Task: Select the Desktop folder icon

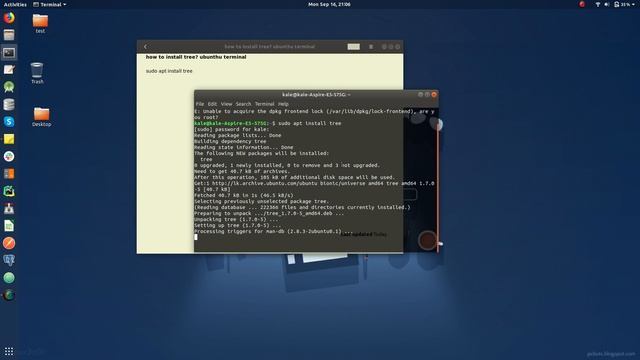Action: pos(42,117)
